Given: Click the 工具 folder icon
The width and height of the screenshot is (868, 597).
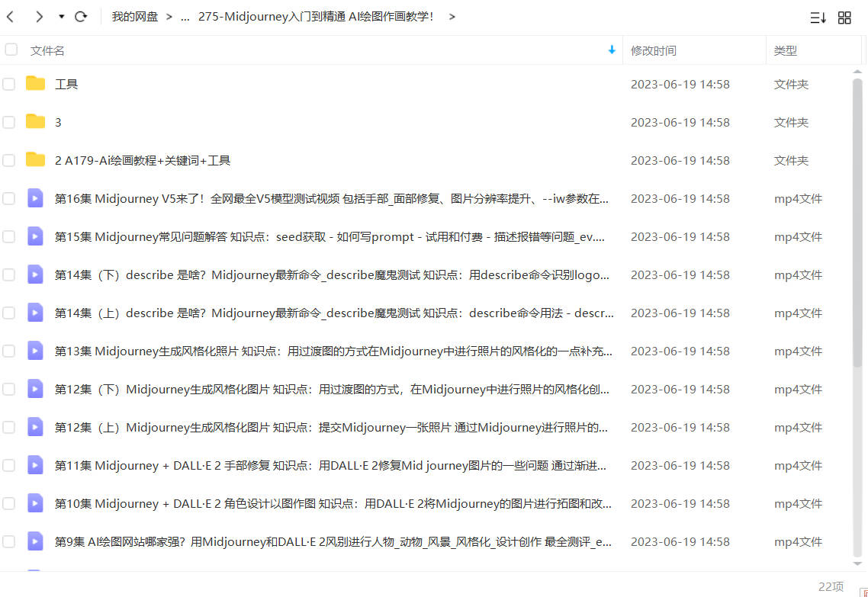Looking at the screenshot, I should (x=35, y=83).
